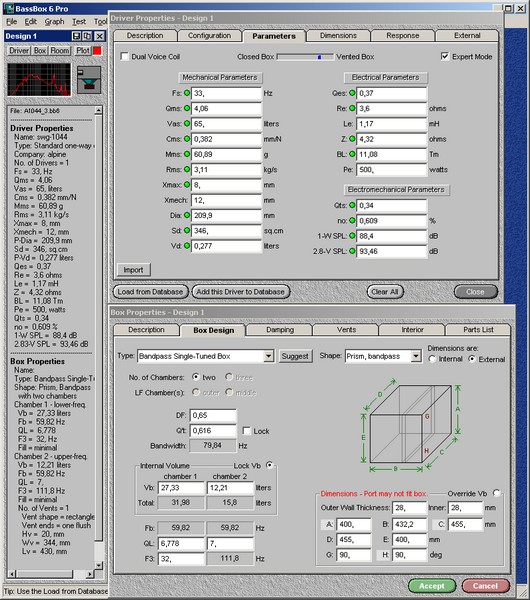Click the green indicator beside Qms
This screenshot has height=600, width=530.
pyautogui.click(x=187, y=108)
